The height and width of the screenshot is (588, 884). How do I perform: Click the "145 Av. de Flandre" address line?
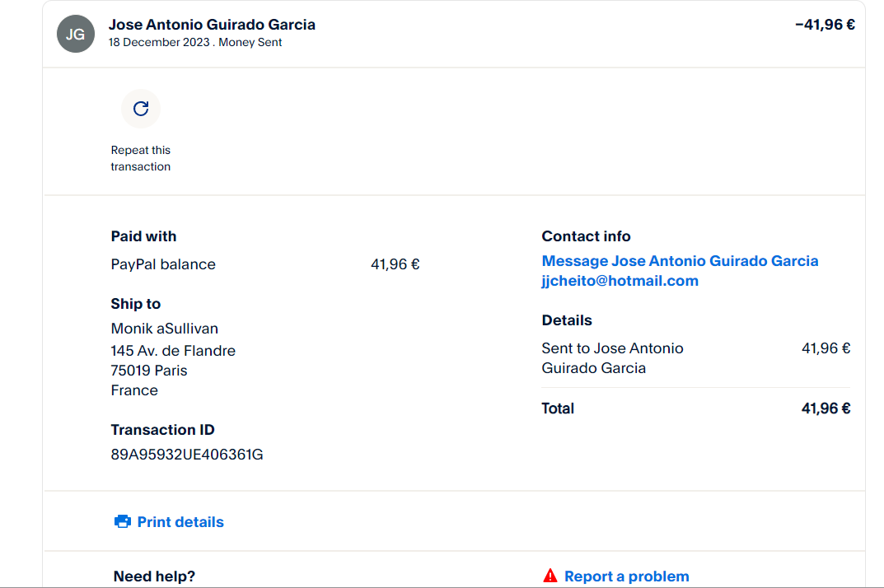click(173, 351)
